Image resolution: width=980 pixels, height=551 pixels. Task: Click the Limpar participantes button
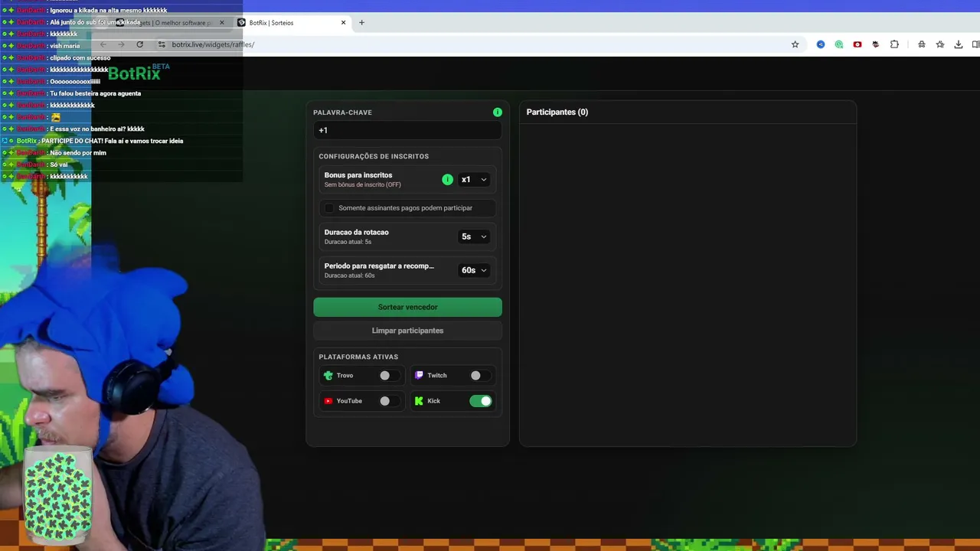[x=407, y=331]
